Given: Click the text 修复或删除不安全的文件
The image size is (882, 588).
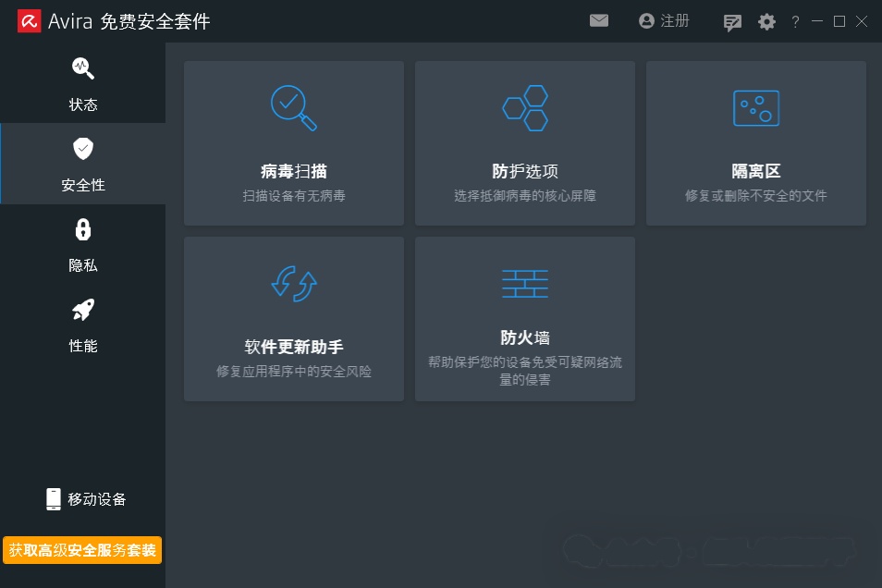Looking at the screenshot, I should click(756, 196).
